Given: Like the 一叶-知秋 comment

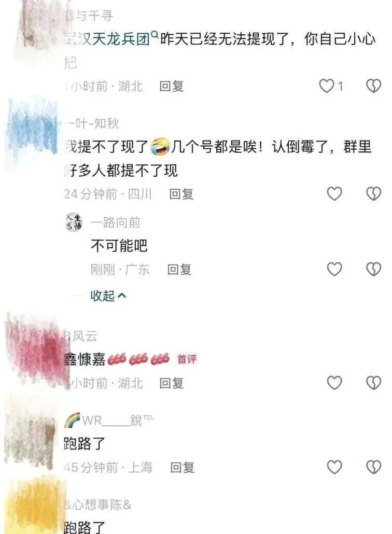Looking at the screenshot, I should pos(334,194).
